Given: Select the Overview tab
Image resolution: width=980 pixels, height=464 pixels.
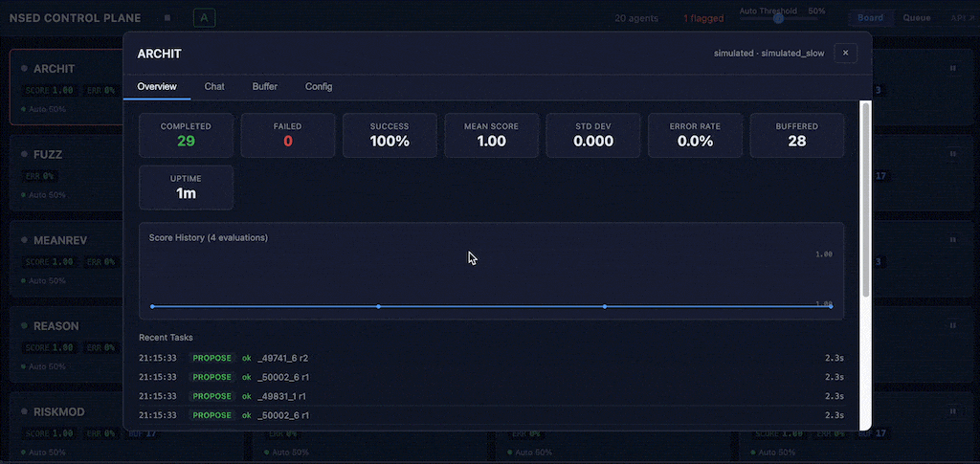Looking at the screenshot, I should (157, 87).
